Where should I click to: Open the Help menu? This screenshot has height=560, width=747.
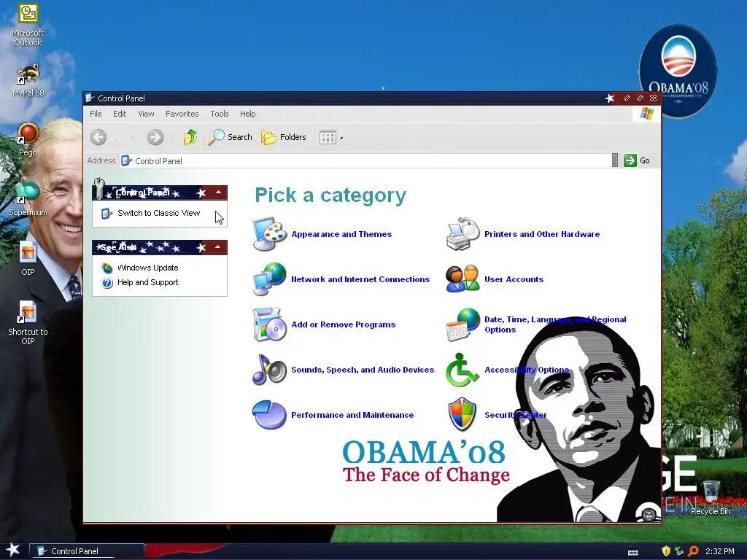pos(248,114)
